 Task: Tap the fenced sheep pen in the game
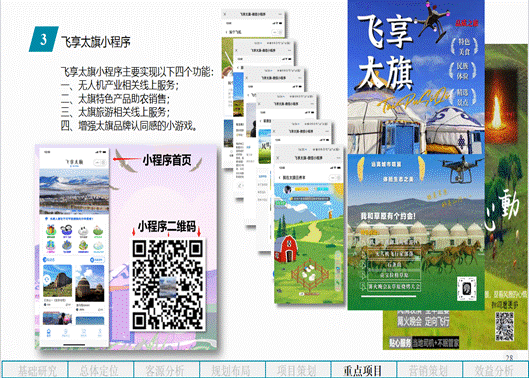[x=310, y=274]
